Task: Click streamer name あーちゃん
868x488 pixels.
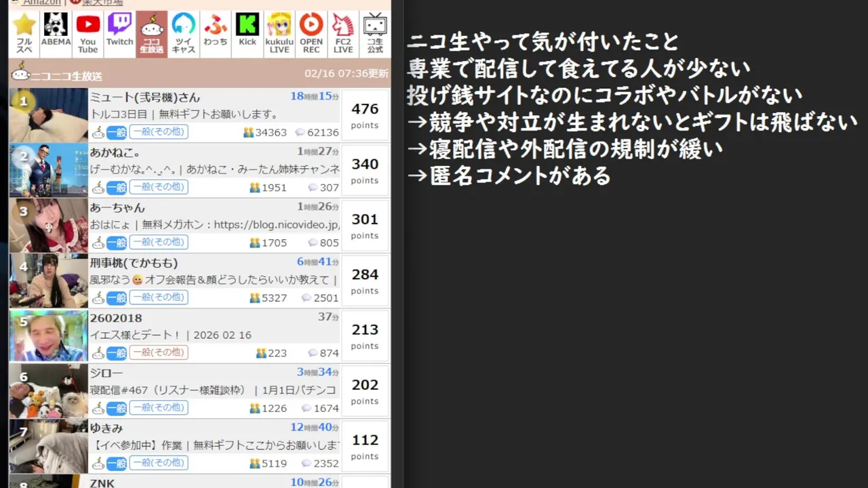Action: click(117, 207)
